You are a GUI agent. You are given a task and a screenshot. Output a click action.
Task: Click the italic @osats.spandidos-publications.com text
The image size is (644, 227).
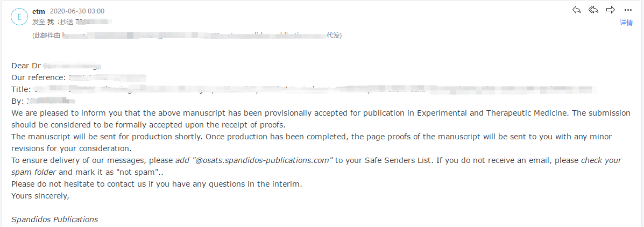pyautogui.click(x=261, y=160)
